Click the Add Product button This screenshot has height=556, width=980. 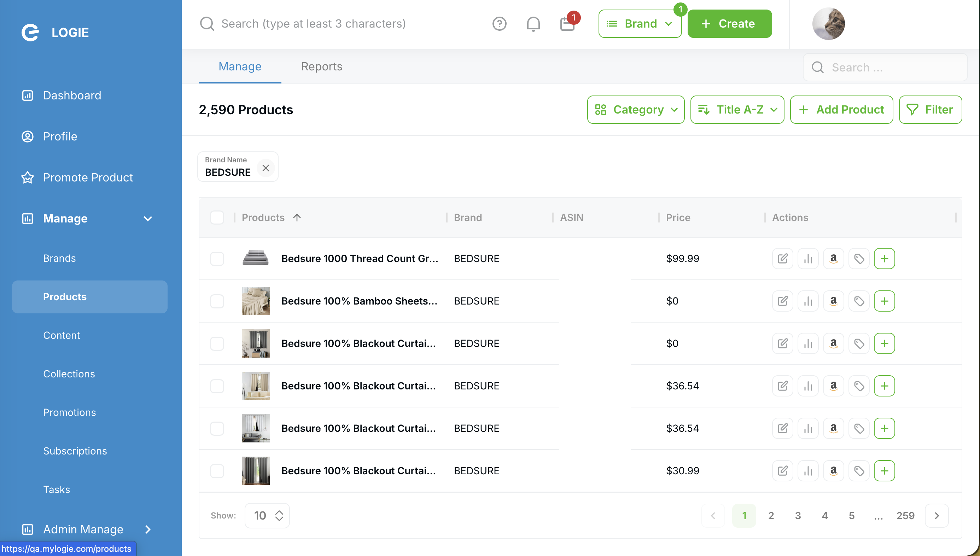coord(841,110)
